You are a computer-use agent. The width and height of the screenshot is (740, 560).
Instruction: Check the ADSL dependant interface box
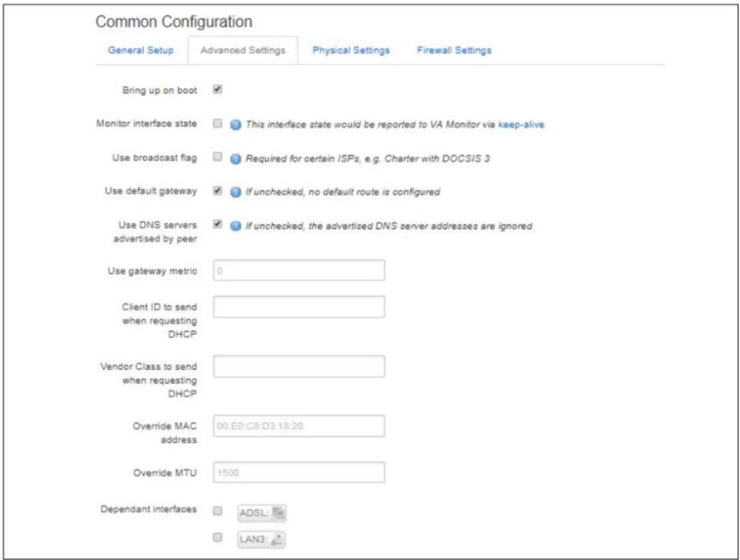click(x=218, y=511)
